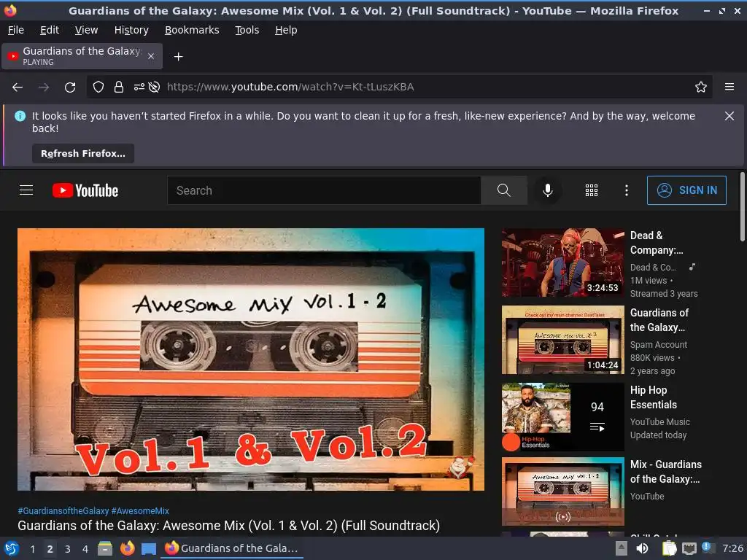
Task: Open the YouTube guide hamburger menu
Action: point(26,190)
